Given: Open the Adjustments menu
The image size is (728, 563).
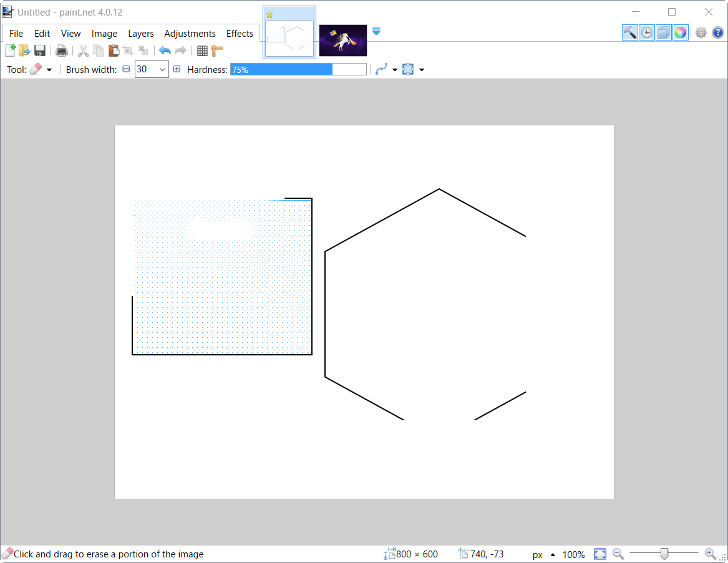Looking at the screenshot, I should point(190,33).
